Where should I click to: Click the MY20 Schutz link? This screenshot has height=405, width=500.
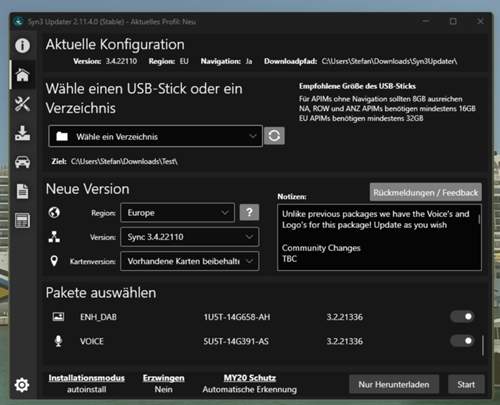point(250,378)
